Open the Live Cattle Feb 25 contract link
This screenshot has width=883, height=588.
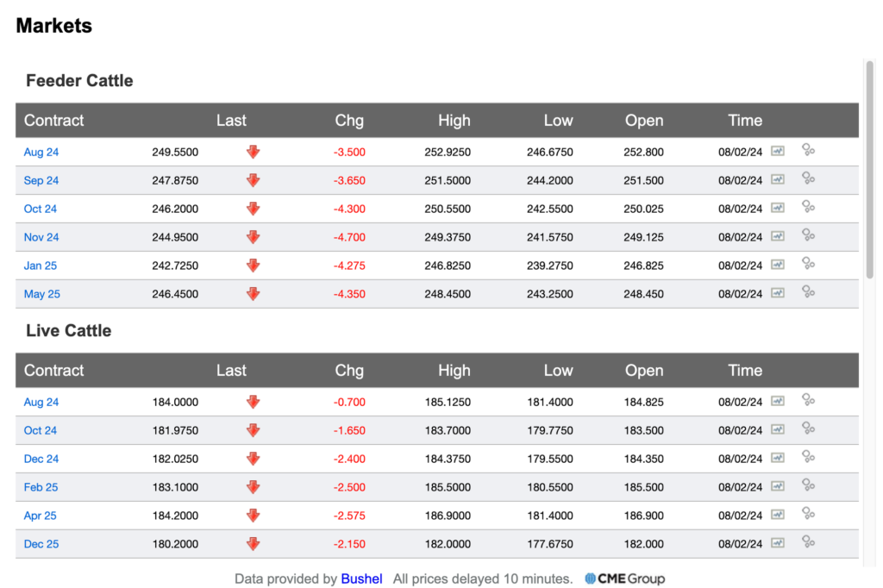tap(41, 487)
